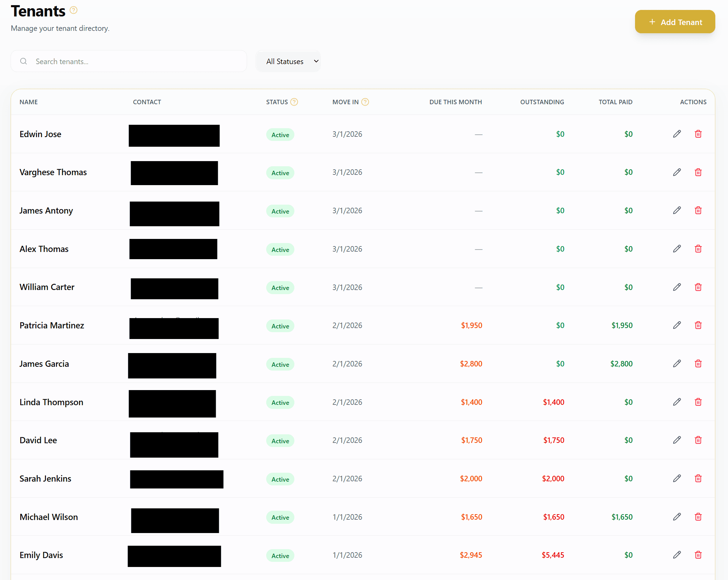Click the help icon in the Status column
The width and height of the screenshot is (728, 580).
coord(294,102)
